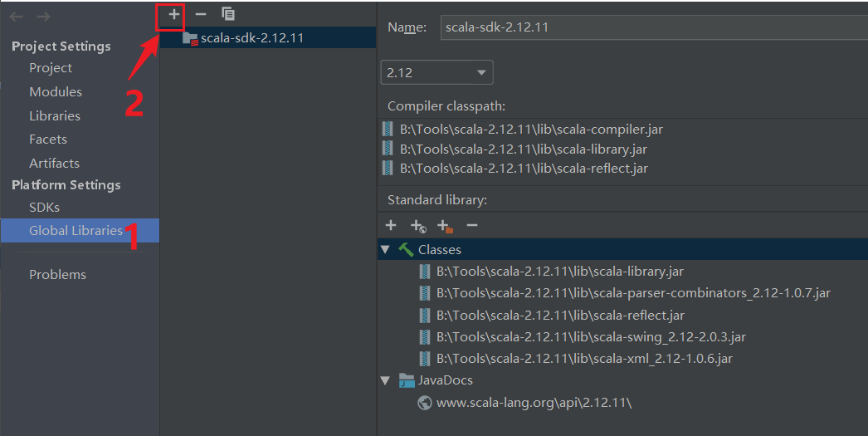Click the JavaDocs folder icon
868x436 pixels.
coord(407,380)
